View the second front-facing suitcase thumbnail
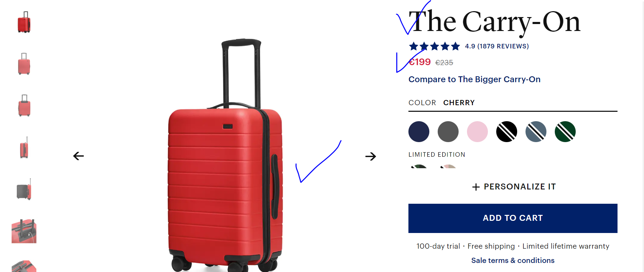Viewport: 644px width, 272px height. click(24, 64)
